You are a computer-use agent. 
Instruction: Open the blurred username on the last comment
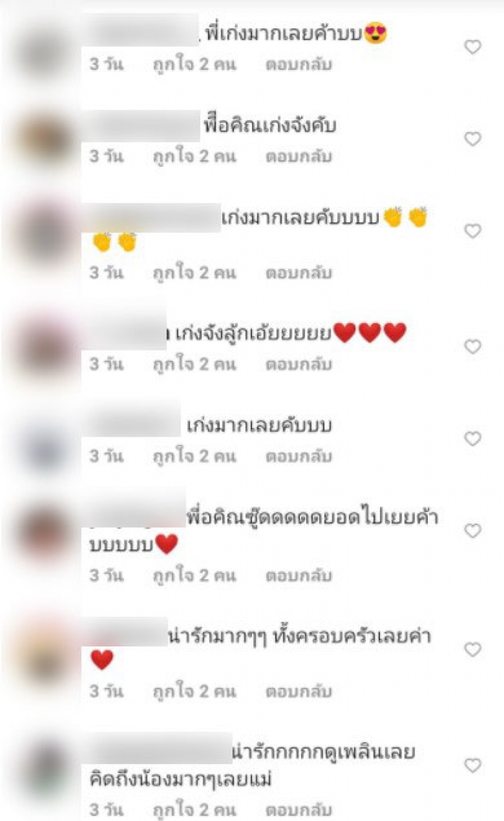(x=157, y=748)
